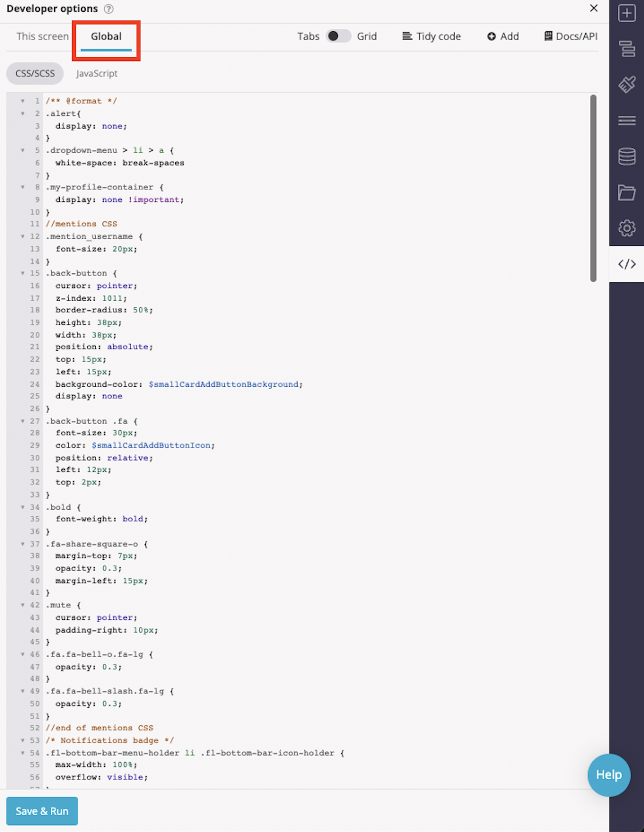The width and height of the screenshot is (644, 832).
Task: Close the Developer options panel
Action: [594, 8]
